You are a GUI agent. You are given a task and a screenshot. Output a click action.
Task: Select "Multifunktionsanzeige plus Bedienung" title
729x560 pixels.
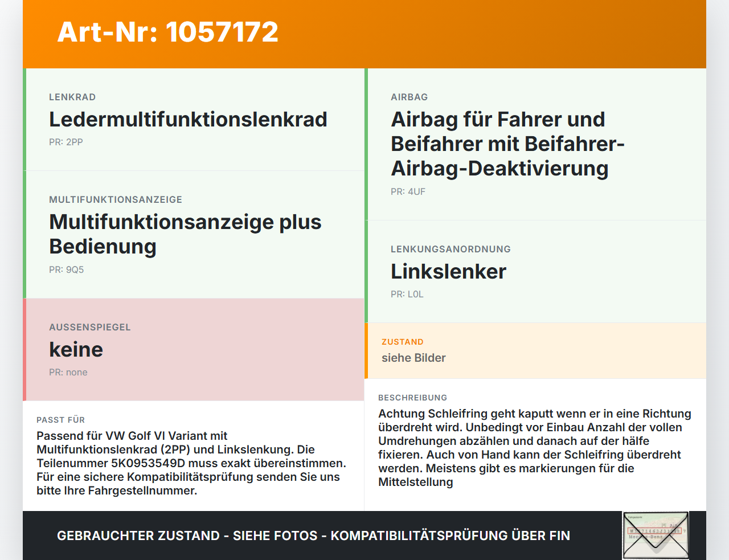tap(185, 234)
